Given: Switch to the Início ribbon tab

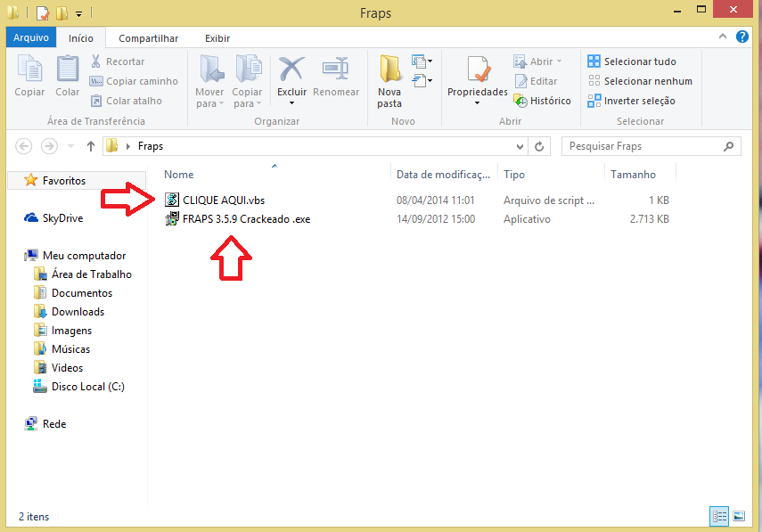Looking at the screenshot, I should click(81, 38).
